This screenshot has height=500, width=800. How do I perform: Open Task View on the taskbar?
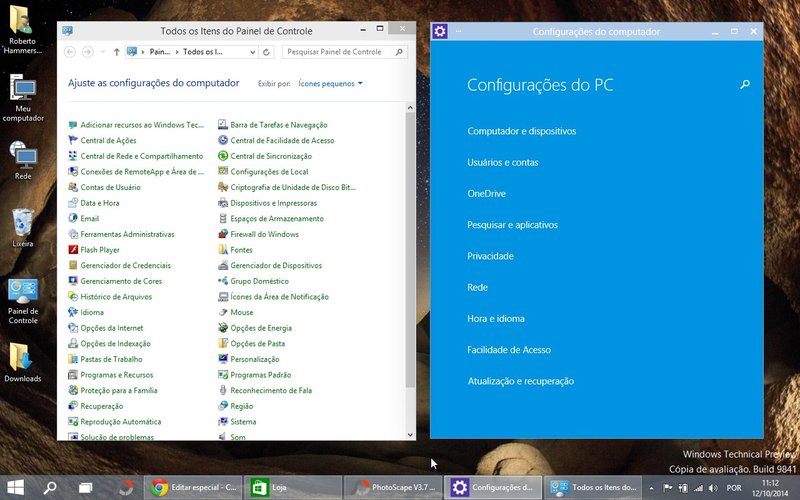point(85,488)
